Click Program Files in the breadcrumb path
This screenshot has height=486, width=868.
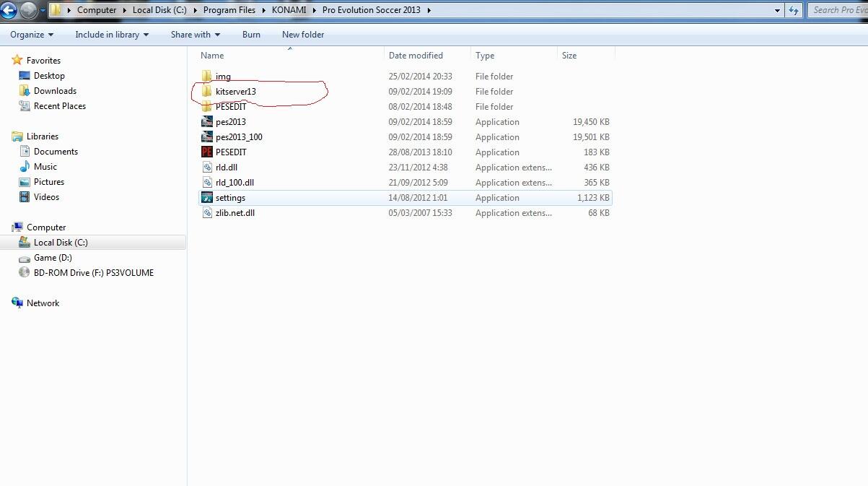click(229, 10)
